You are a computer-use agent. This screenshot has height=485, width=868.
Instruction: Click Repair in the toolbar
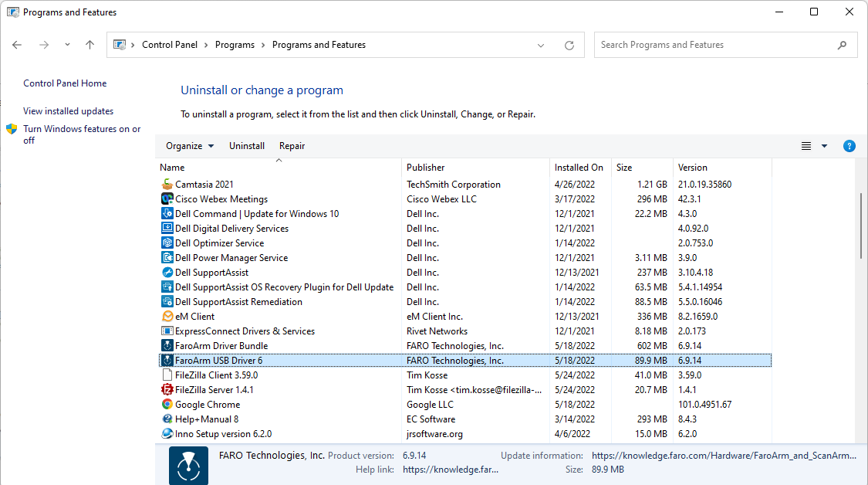pos(292,146)
